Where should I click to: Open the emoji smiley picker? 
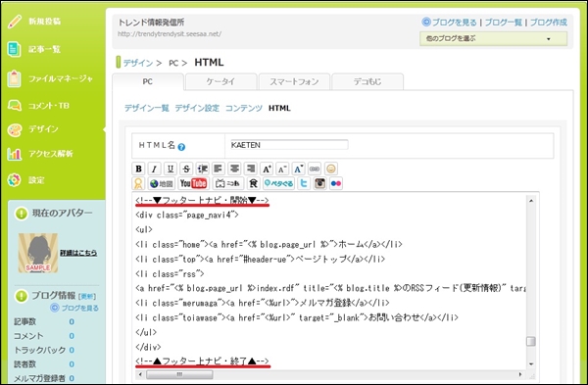click(x=331, y=169)
